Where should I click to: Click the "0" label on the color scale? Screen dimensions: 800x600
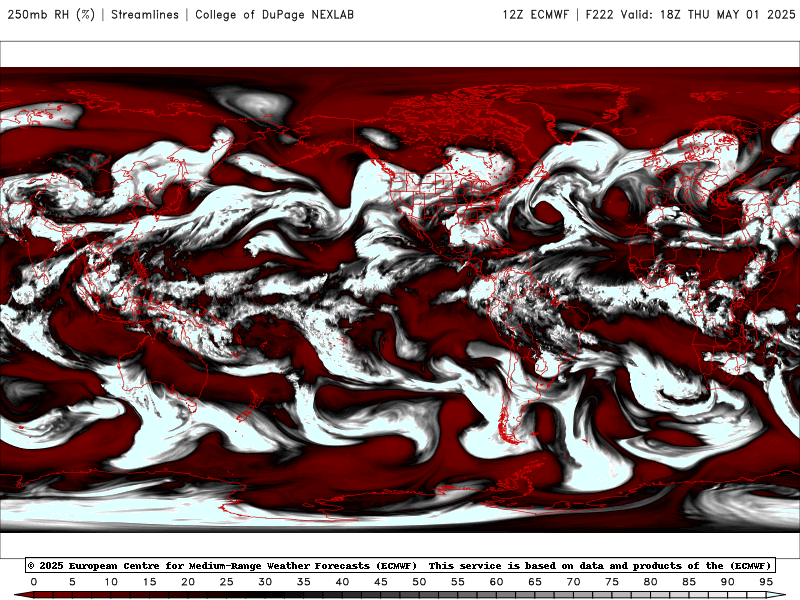pyautogui.click(x=34, y=582)
